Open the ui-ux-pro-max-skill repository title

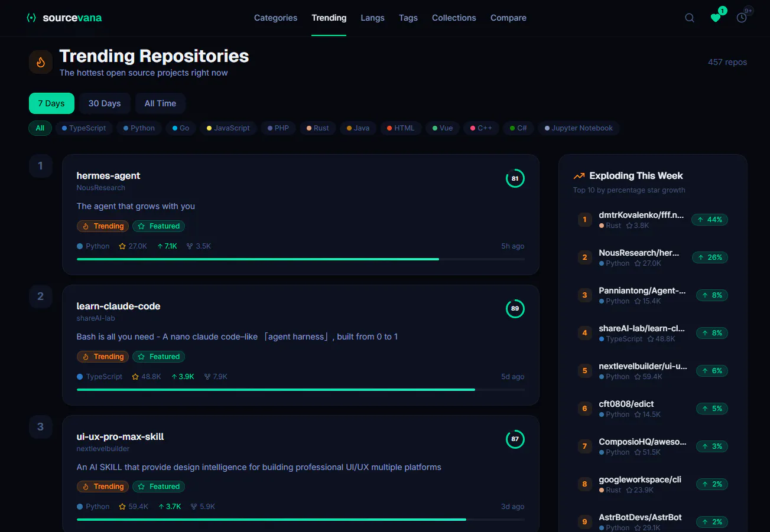tap(121, 436)
